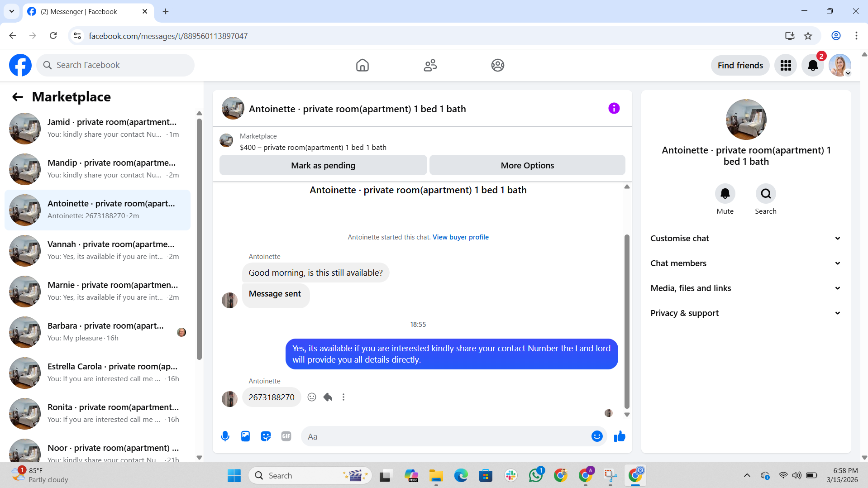The width and height of the screenshot is (868, 488).
Task: Open the tab search dropdown arrow
Action: (11, 11)
